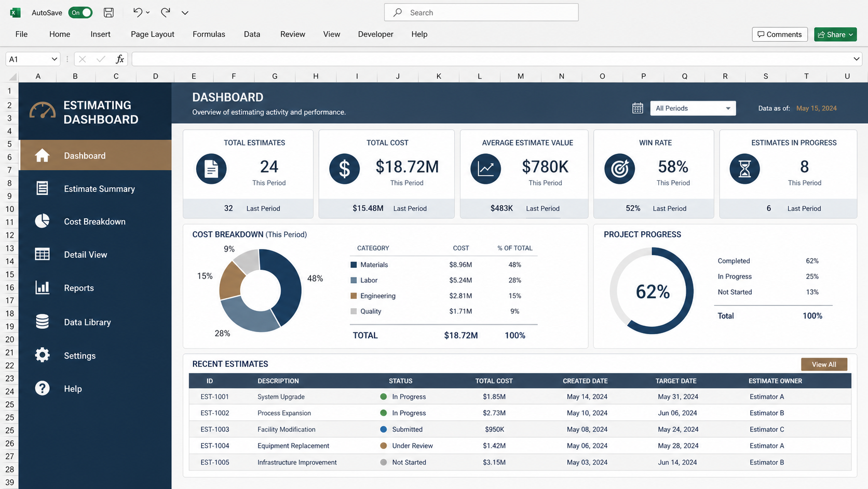Click the Under Review status dot

click(x=383, y=445)
